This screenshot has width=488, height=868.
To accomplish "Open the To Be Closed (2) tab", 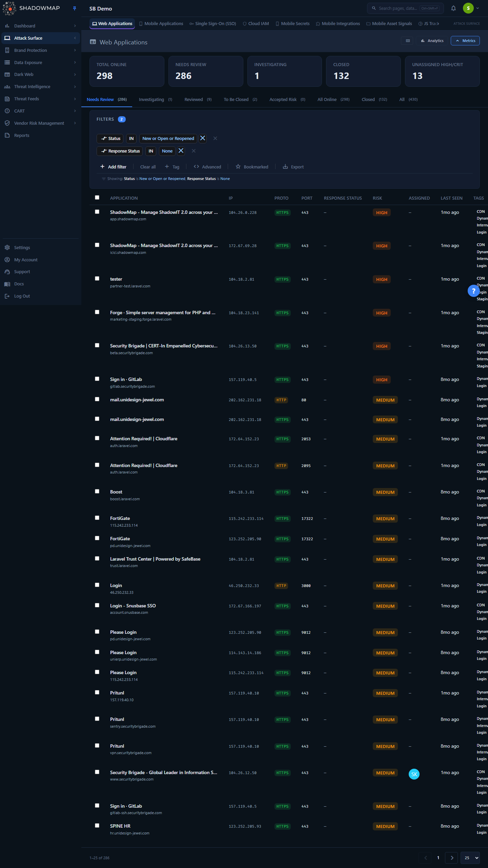I will click(241, 99).
